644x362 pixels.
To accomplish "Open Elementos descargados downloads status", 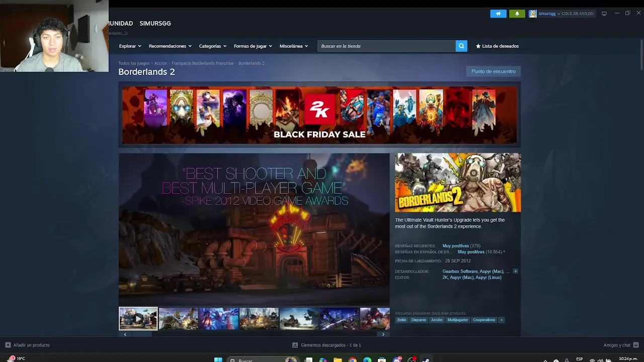I will click(327, 345).
